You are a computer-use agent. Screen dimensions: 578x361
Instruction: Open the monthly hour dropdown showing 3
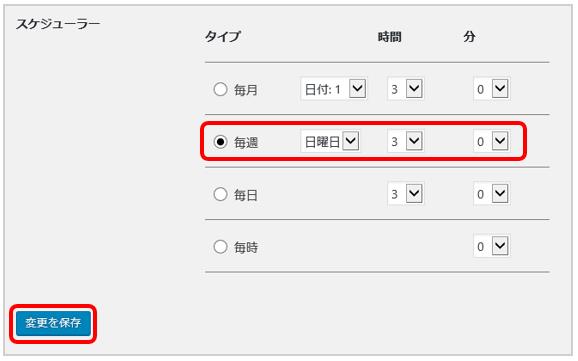tap(405, 89)
